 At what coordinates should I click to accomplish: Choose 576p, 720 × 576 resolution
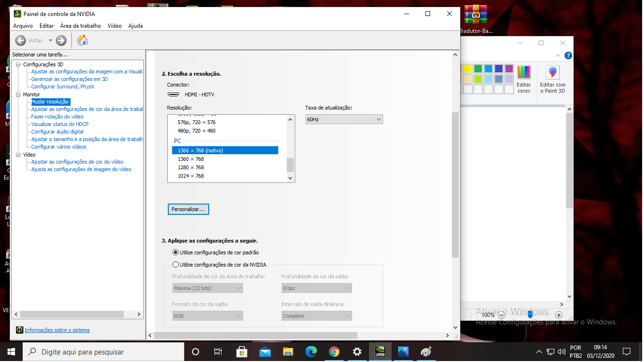196,122
